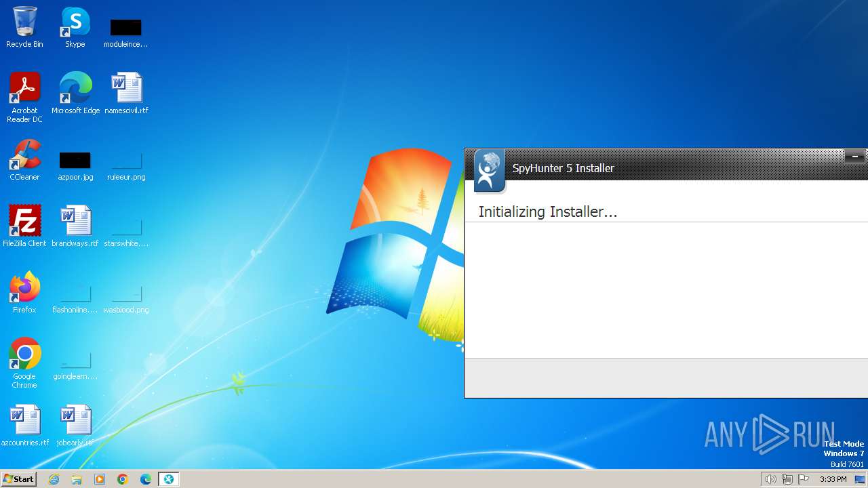
Task: Launch Skype from the desktop
Action: point(75,27)
